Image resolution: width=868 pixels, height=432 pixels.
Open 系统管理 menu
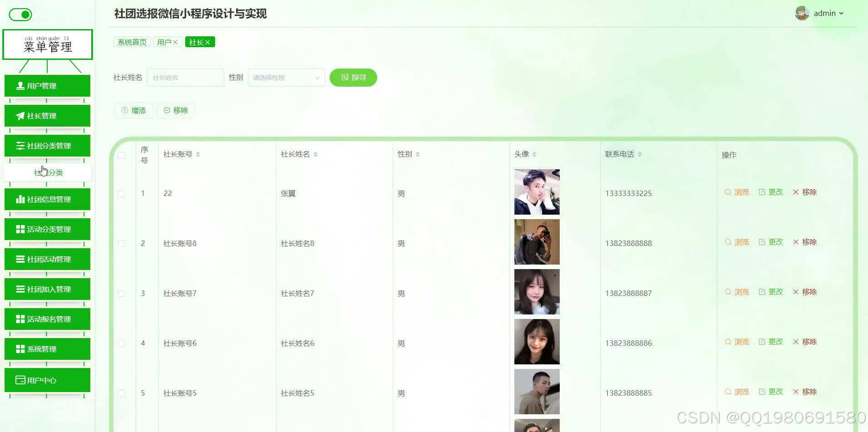coord(47,349)
